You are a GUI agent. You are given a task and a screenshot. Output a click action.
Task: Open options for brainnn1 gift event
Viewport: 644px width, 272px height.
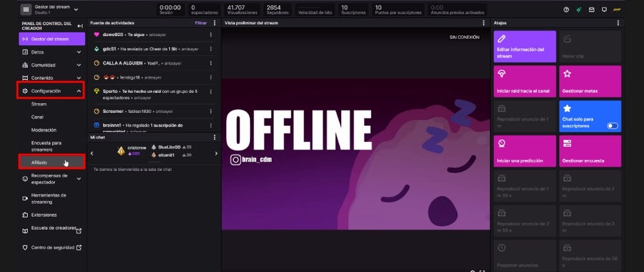pyautogui.click(x=211, y=125)
